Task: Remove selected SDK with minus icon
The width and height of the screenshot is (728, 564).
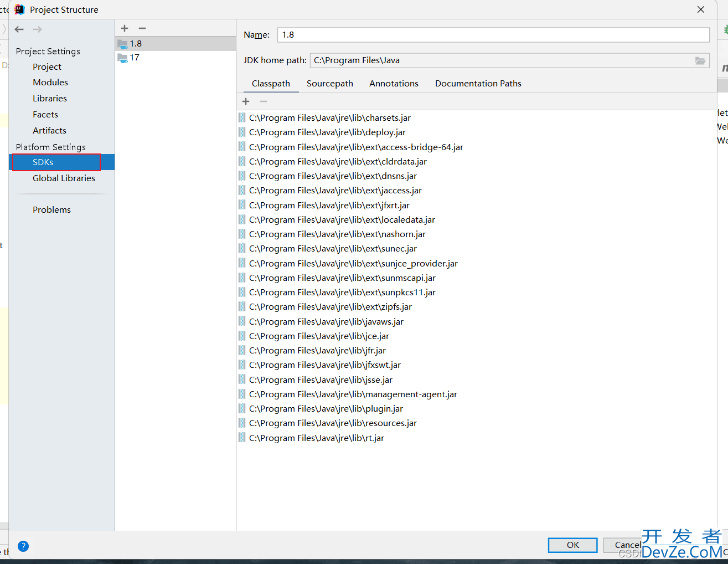Action: click(x=142, y=28)
